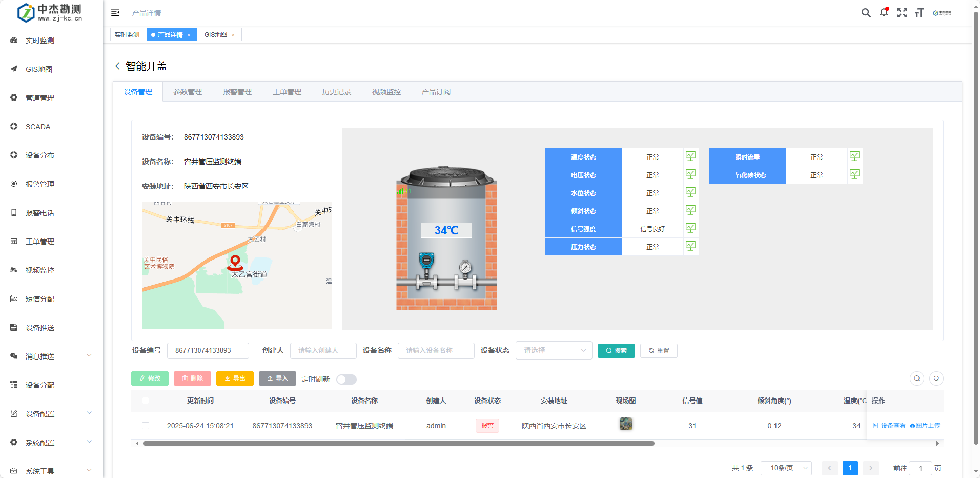
Task: Open the 设备状态 请选择 dropdown
Action: pyautogui.click(x=554, y=350)
